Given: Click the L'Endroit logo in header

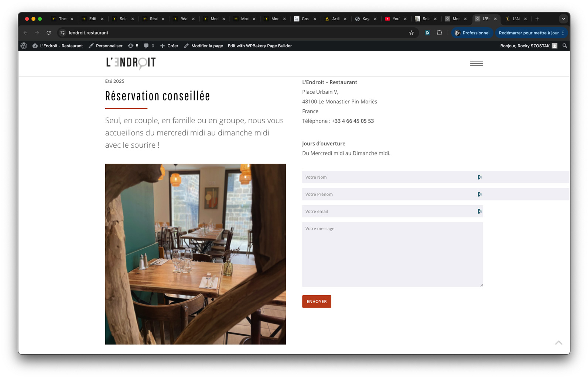Looking at the screenshot, I should (x=131, y=63).
